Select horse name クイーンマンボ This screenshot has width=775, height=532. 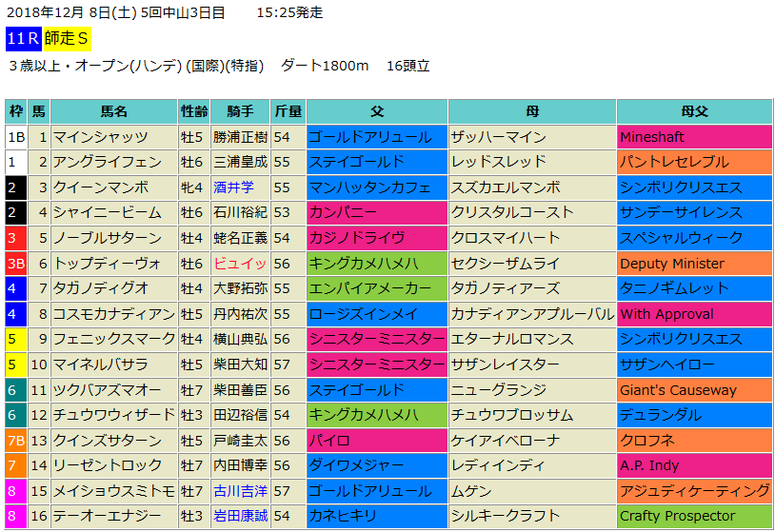[x=101, y=187]
